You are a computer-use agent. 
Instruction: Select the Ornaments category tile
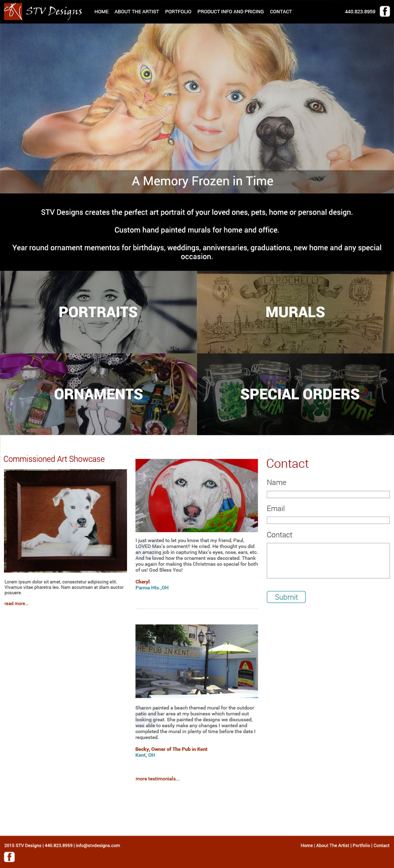click(x=98, y=394)
